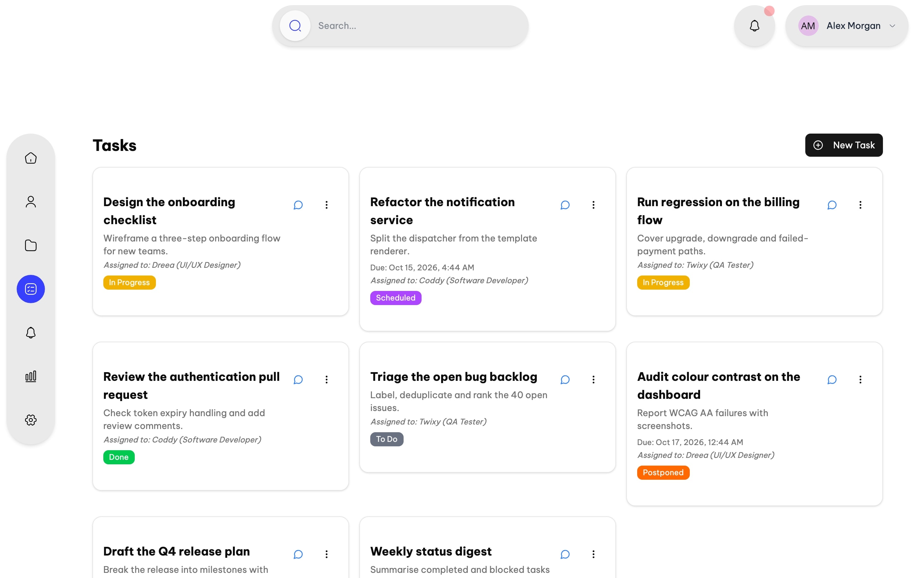The image size is (924, 578).
Task: Open the folder icon in the sidebar
Action: click(x=30, y=245)
